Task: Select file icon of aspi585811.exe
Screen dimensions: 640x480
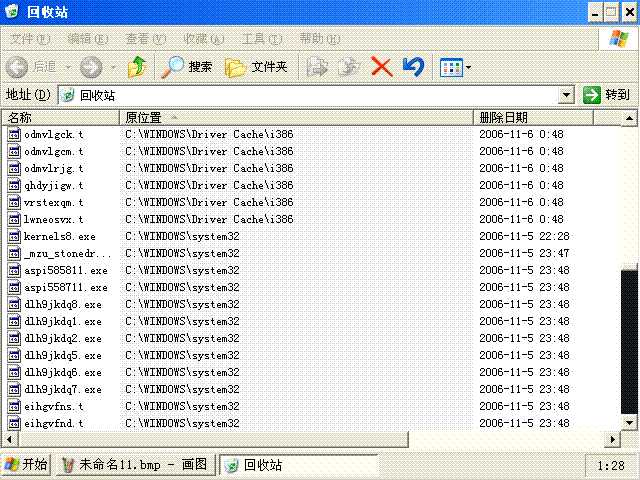Action: coord(14,270)
